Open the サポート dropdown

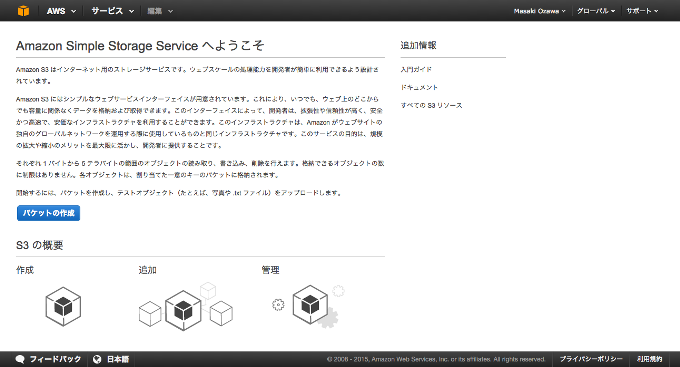click(x=642, y=11)
